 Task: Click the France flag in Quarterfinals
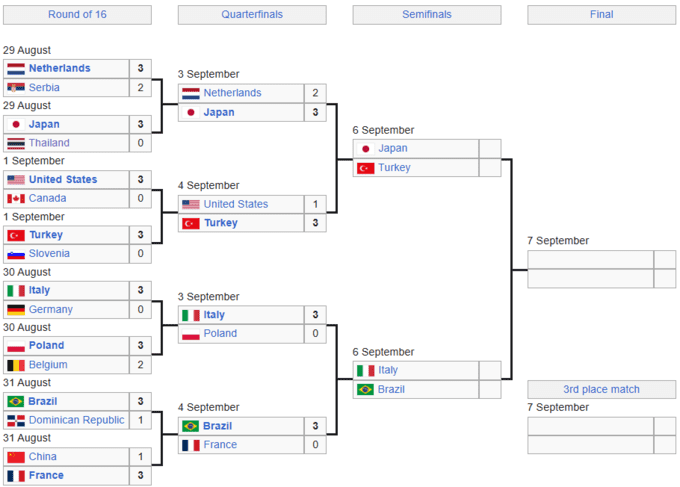(190, 445)
